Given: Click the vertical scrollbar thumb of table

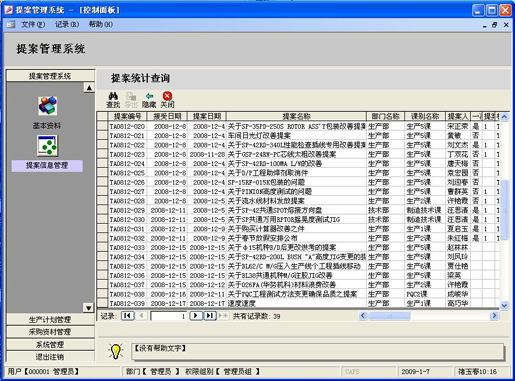Looking at the screenshot, I should (x=504, y=209).
